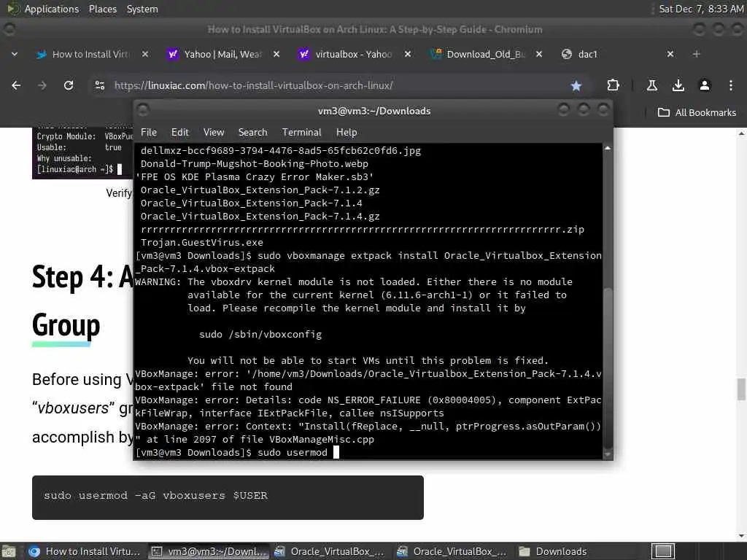Switch to Chromium 'How to Install Virtu...' taskbar item

pyautogui.click(x=85, y=551)
